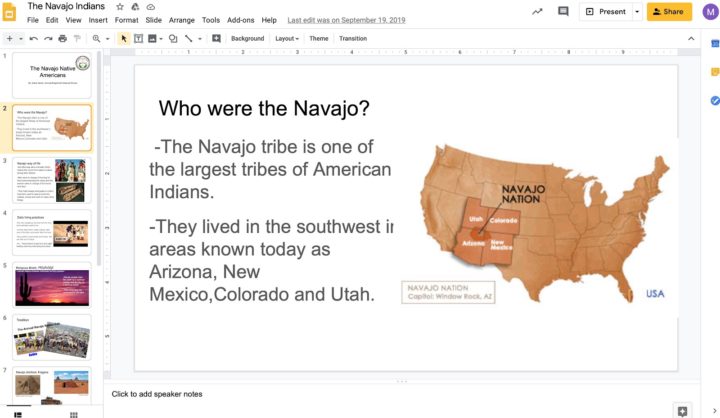Open the Theme panel button
Screen dimensions: 720x418
318,39
